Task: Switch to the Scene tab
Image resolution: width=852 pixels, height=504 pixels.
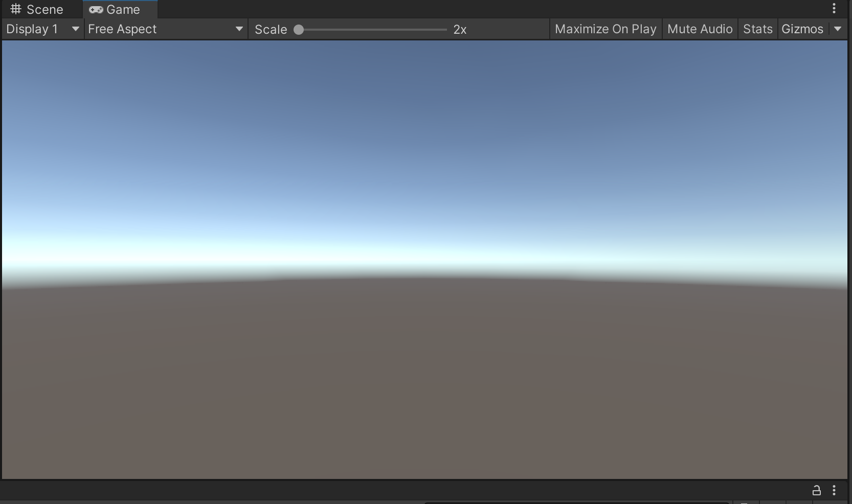Action: click(x=44, y=10)
